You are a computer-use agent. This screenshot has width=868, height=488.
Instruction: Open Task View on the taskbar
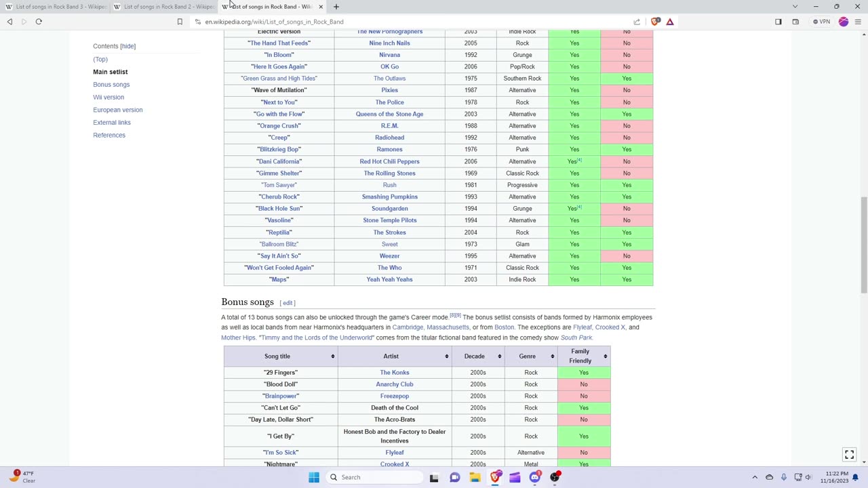tap(434, 477)
